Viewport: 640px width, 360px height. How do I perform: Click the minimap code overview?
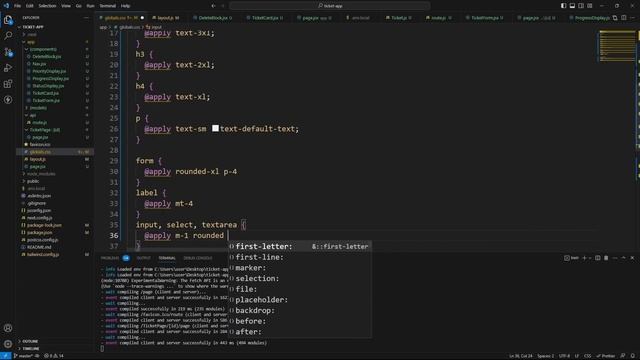pyautogui.click(x=617, y=46)
